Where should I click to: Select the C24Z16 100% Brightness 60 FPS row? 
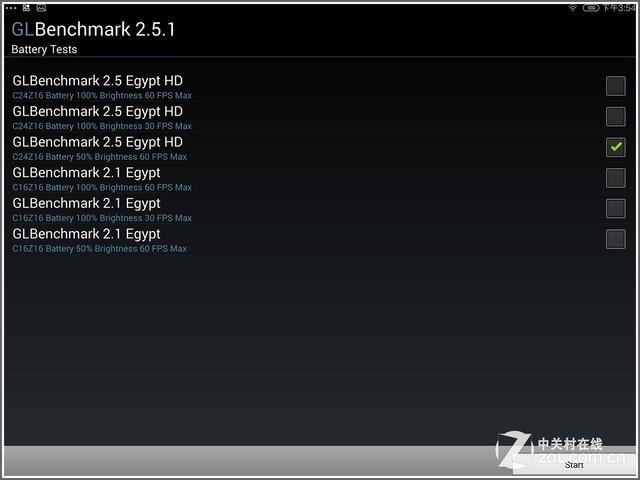pyautogui.click(x=320, y=87)
